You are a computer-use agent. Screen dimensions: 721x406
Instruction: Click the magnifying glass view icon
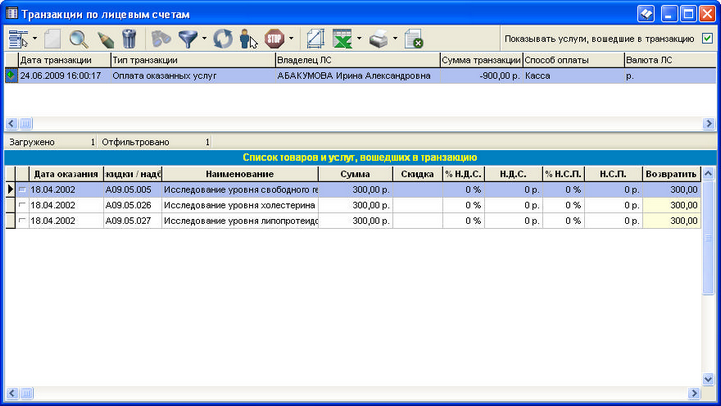tap(79, 39)
